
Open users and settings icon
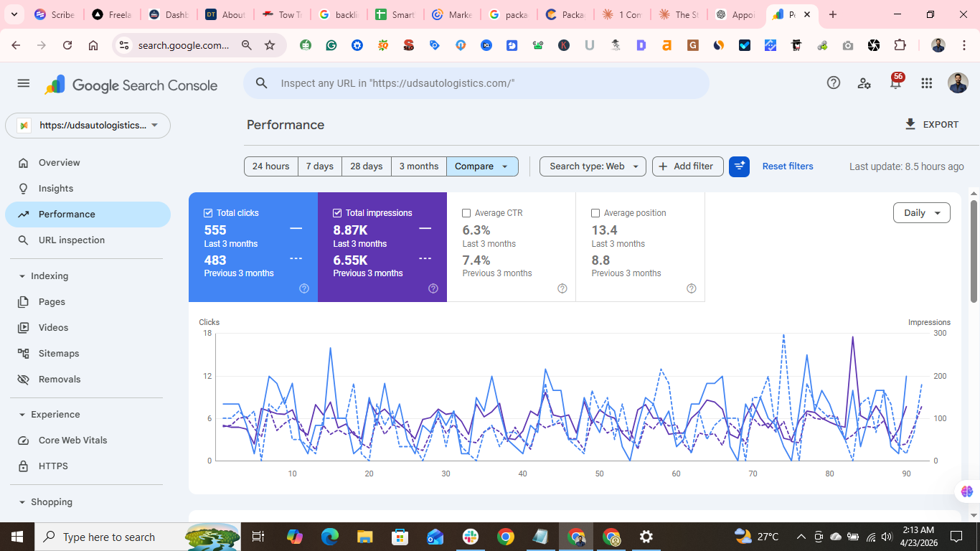click(x=864, y=83)
